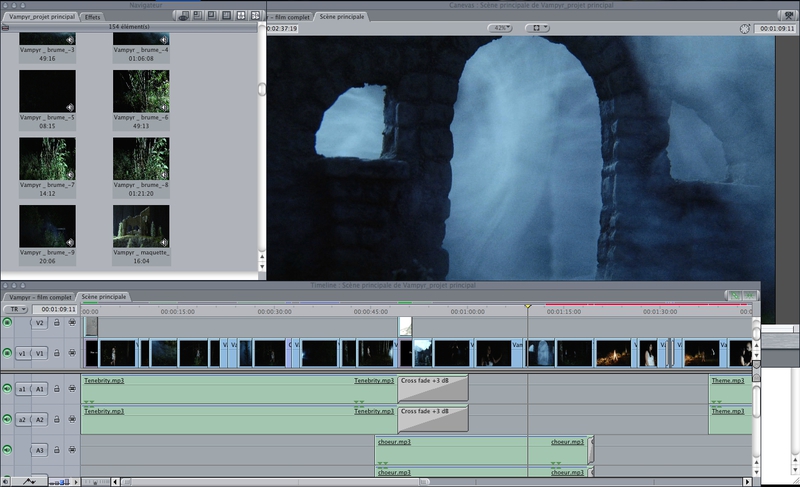The image size is (800, 487).
Task: Click speaker icon on Vampyr_brume_-5 thumbnail
Action: click(70, 107)
